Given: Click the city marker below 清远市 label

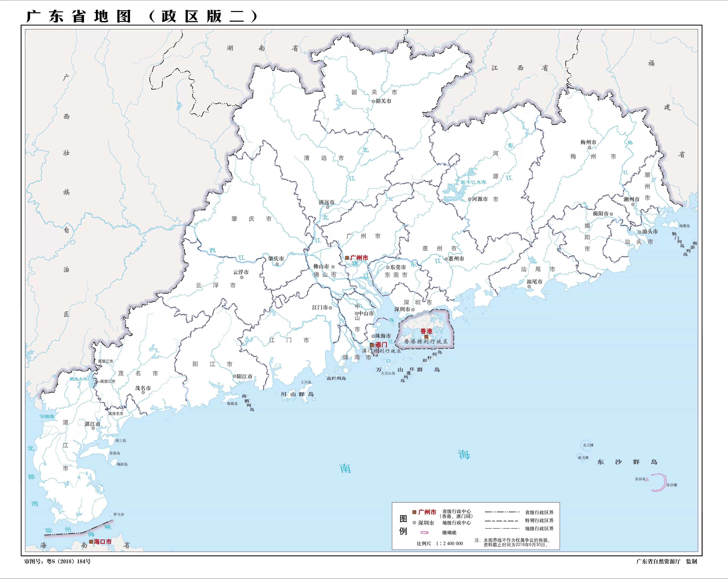Looking at the screenshot, I should 327,207.
